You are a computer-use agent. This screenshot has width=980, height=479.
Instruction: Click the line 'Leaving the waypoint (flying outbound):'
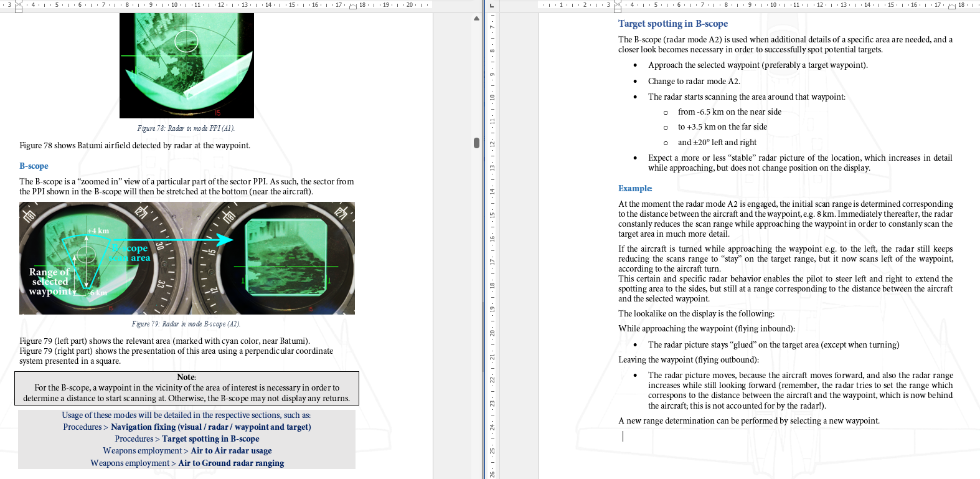(x=688, y=359)
